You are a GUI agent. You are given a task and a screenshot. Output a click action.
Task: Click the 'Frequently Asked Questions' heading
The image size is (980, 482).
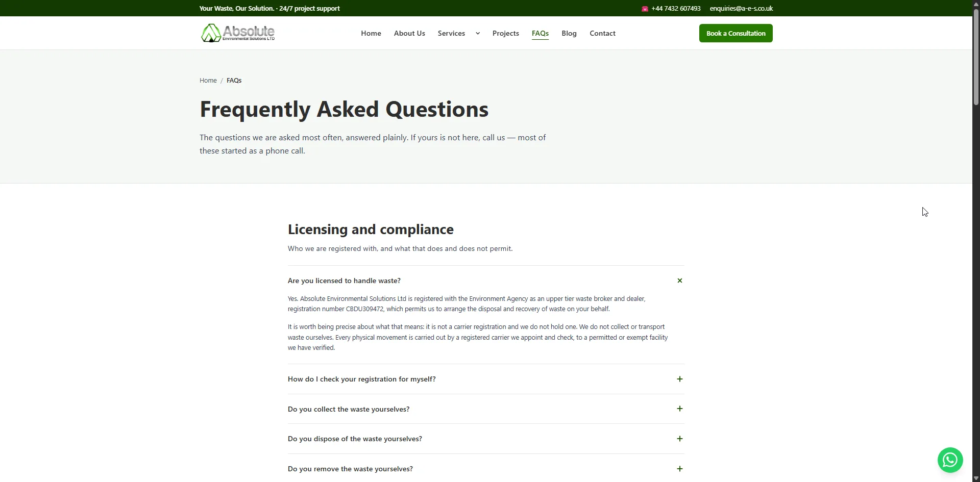coord(344,109)
